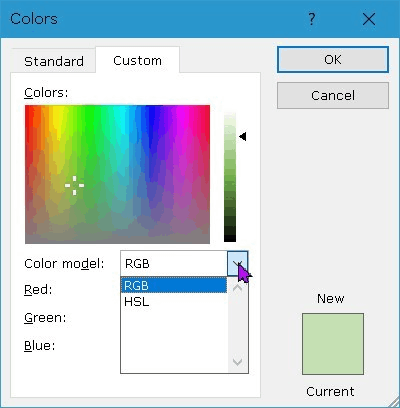The height and width of the screenshot is (408, 400).
Task: Click the vertical brightness gradient bar
Action: point(230,177)
